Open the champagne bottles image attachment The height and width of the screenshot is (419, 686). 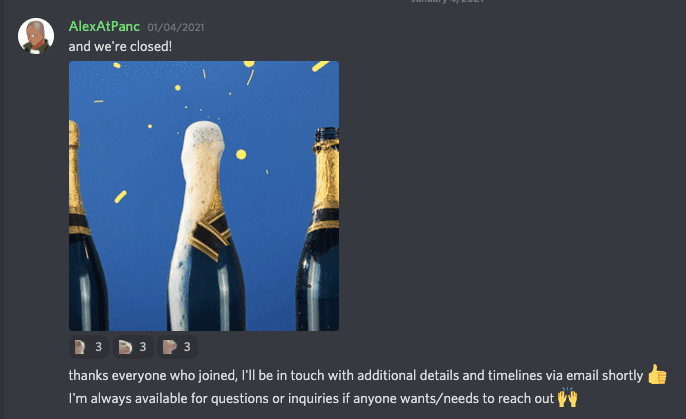coord(204,196)
